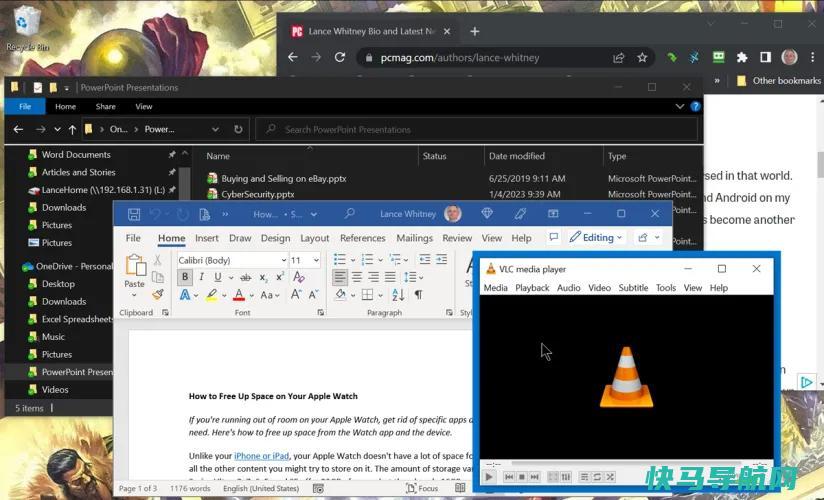Image resolution: width=824 pixels, height=500 pixels.
Task: Toggle Italic formatting in Word
Action: (x=201, y=277)
